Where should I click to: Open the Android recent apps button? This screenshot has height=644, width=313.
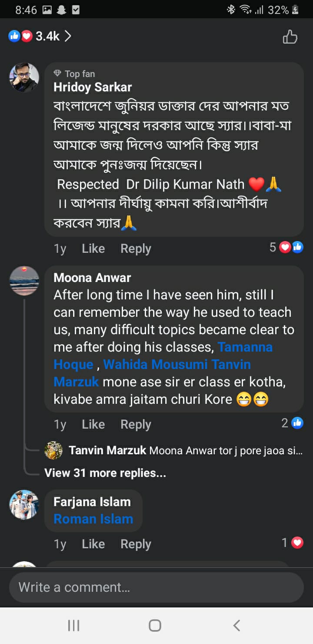[74, 625]
